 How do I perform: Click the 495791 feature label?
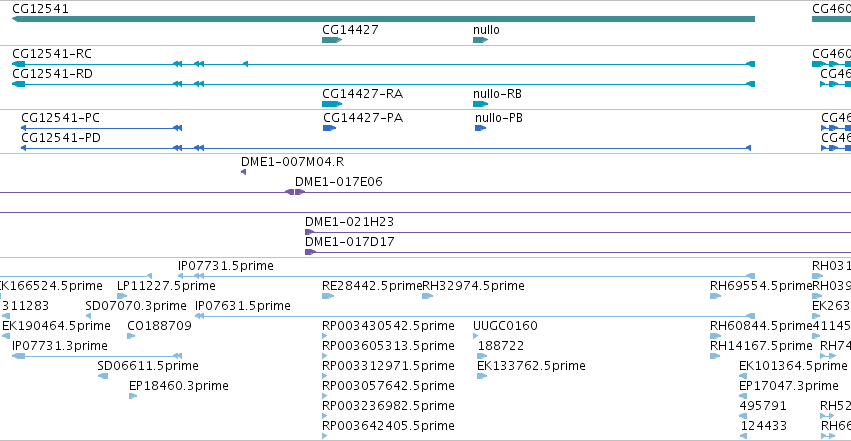point(763,406)
